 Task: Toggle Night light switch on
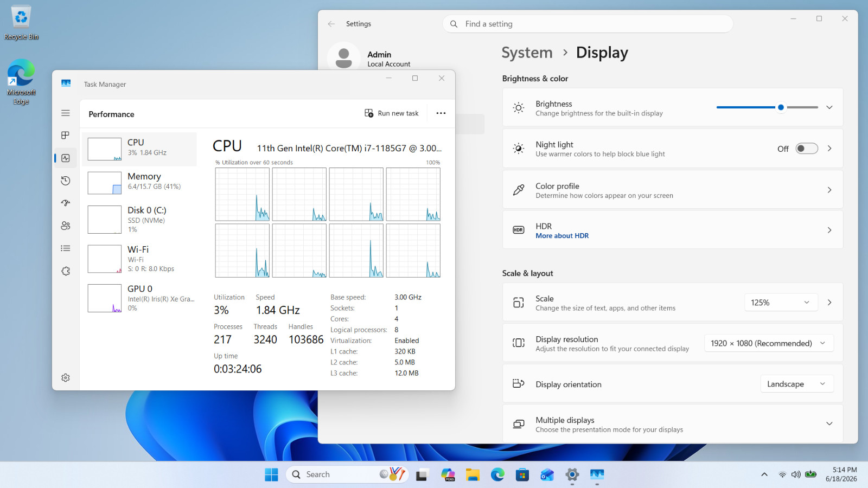click(807, 149)
